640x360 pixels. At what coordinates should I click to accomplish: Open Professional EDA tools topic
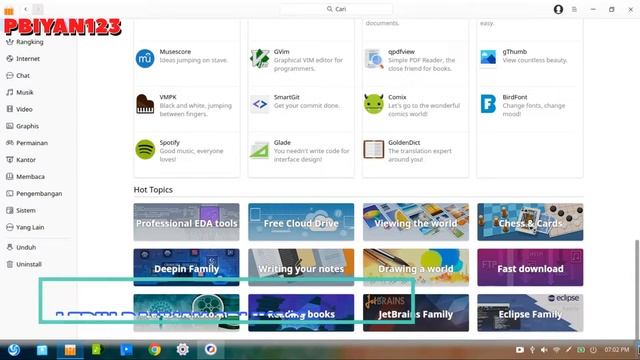(x=187, y=222)
